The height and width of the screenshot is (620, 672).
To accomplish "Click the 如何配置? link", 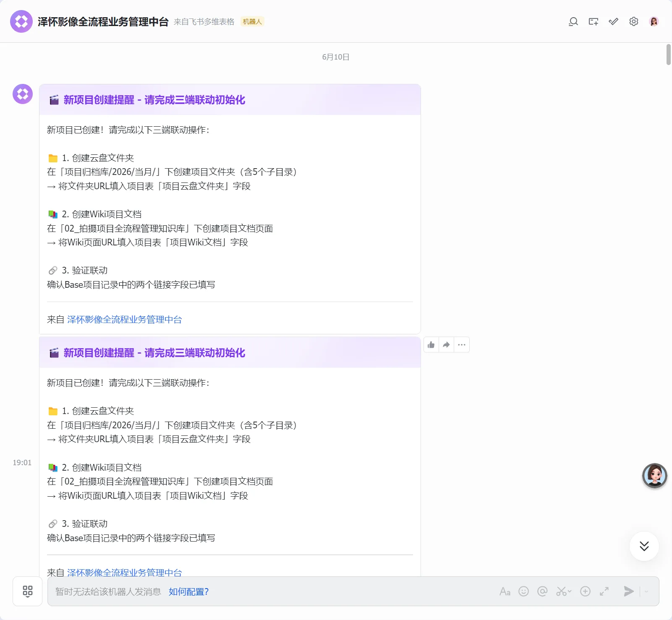I will click(x=188, y=591).
